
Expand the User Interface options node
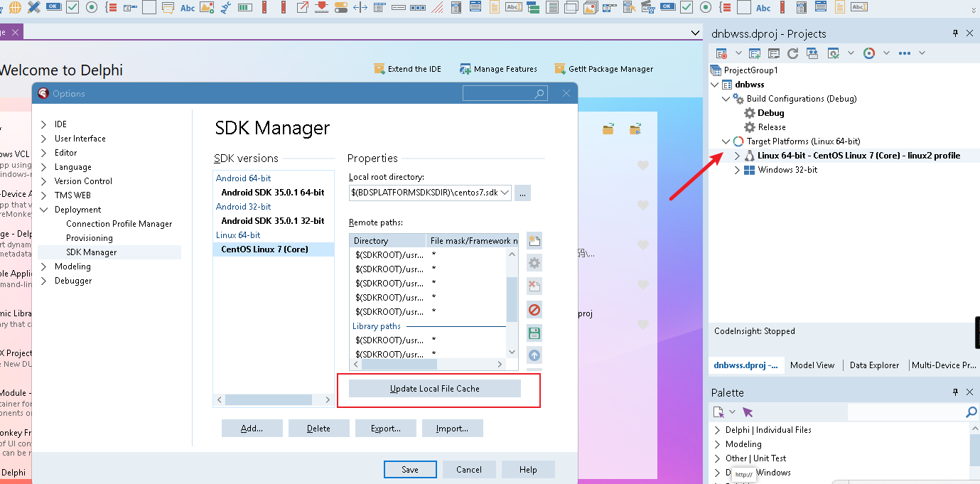click(44, 139)
